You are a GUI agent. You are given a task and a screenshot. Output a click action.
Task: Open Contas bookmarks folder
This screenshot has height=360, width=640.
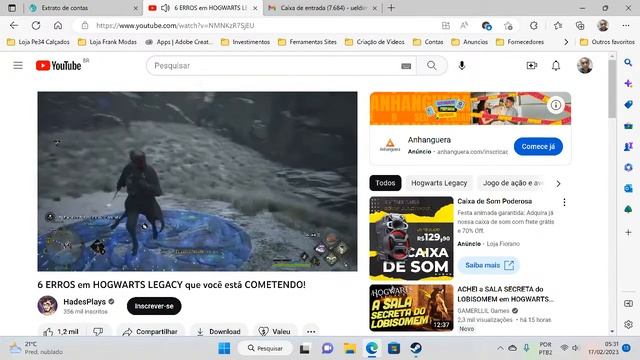(428, 42)
